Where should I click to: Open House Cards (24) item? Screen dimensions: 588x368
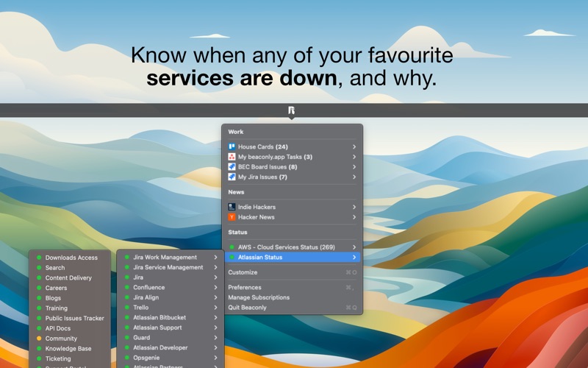293,146
